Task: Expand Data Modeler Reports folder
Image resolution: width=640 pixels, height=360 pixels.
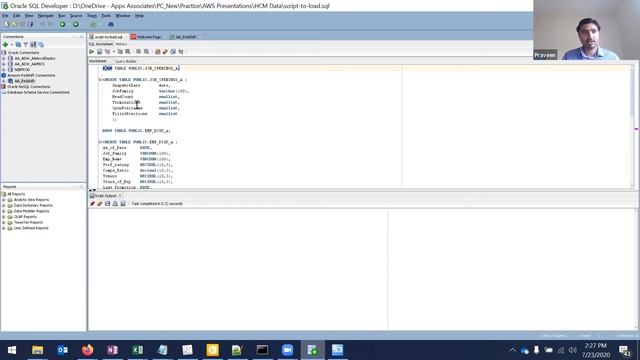Action: (x=4, y=211)
